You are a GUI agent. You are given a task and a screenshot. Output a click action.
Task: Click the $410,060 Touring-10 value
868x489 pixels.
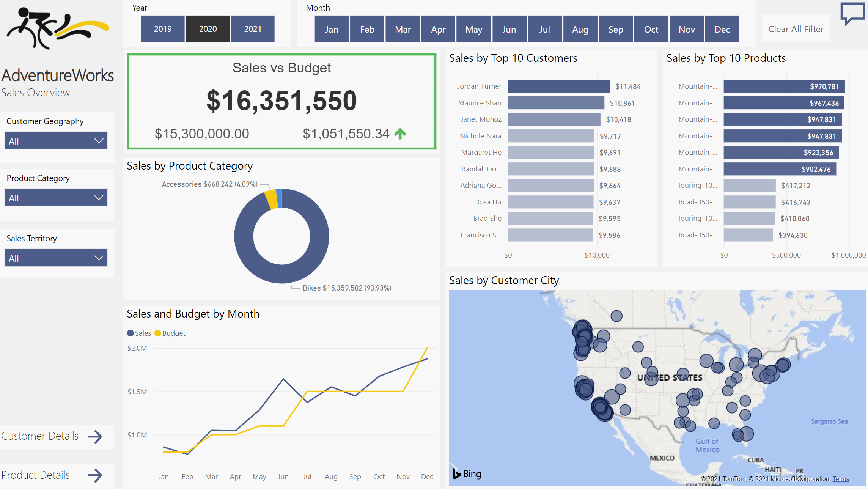point(795,219)
